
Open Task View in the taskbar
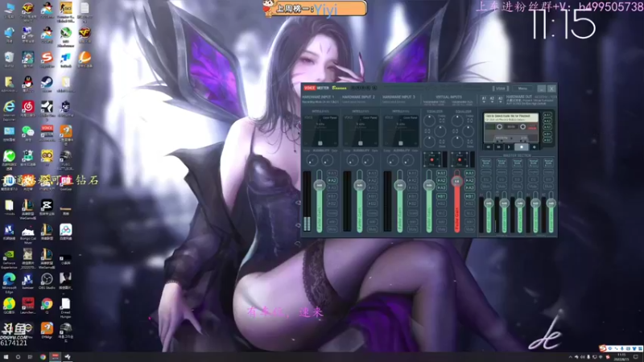tap(30, 357)
